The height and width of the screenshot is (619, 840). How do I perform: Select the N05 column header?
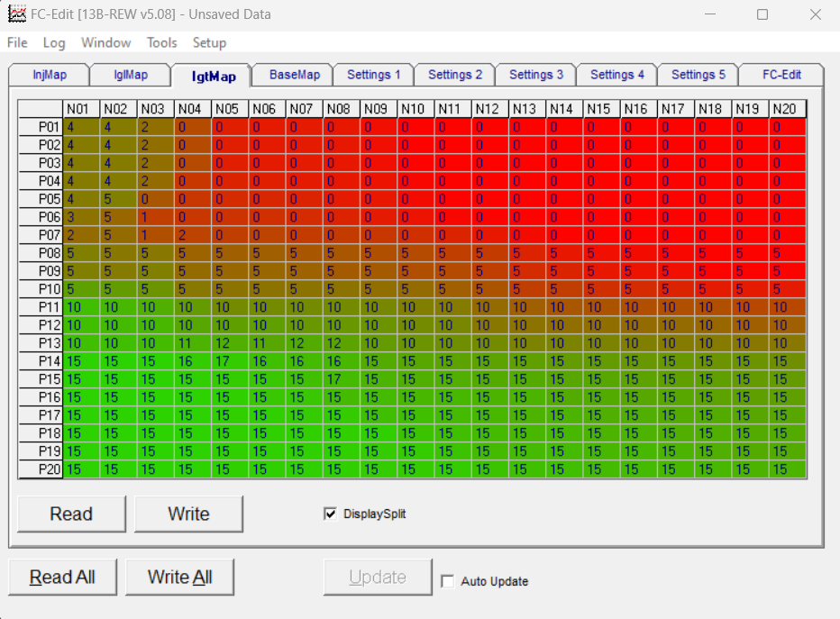pos(229,109)
